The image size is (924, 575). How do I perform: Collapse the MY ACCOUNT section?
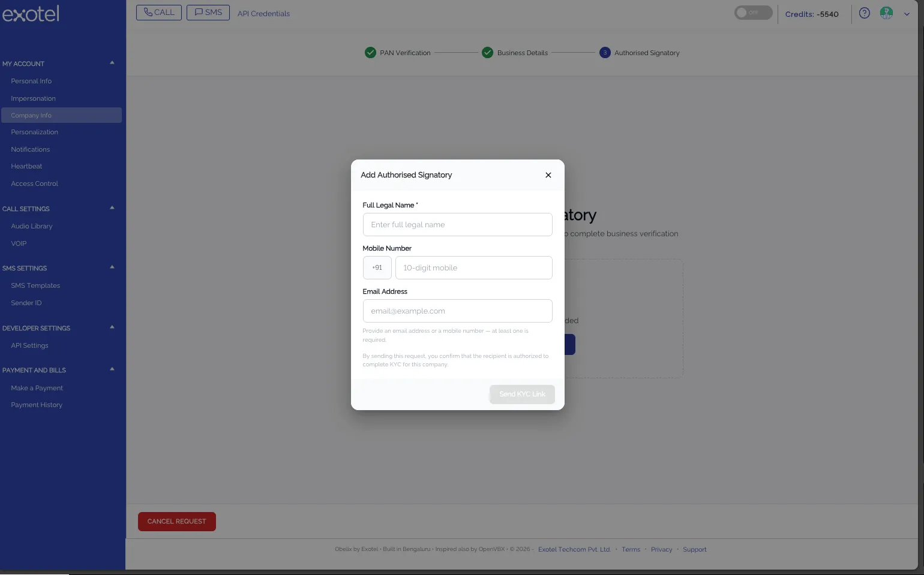112,63
